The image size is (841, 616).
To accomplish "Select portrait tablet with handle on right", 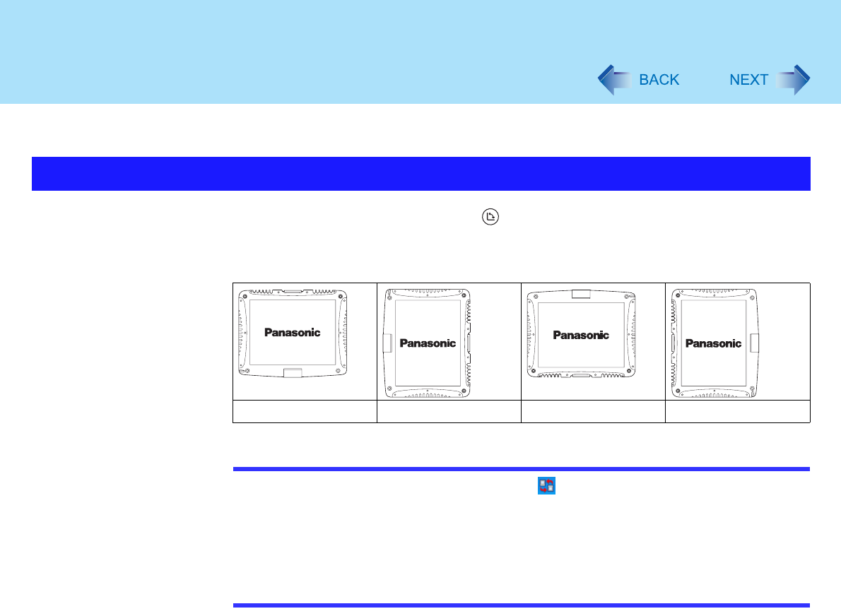I will (x=715, y=343).
